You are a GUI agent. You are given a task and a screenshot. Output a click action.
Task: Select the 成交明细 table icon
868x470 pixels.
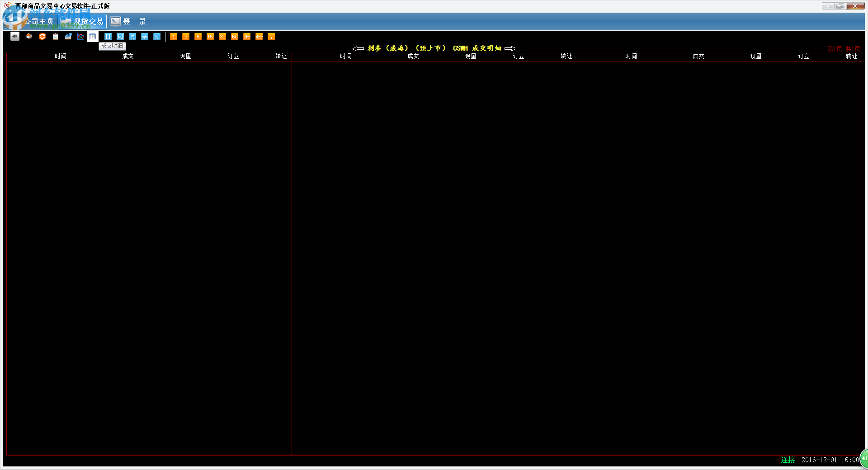(x=93, y=37)
